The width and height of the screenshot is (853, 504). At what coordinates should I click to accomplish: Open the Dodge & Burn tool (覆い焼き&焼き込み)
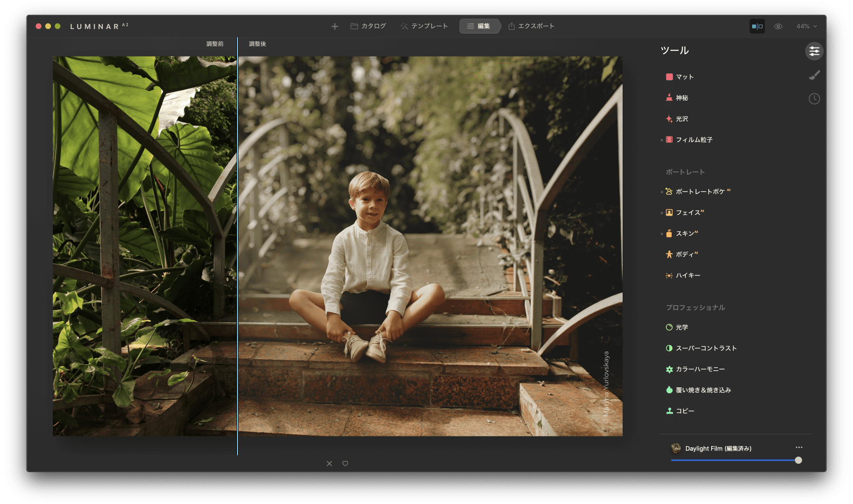tap(703, 390)
